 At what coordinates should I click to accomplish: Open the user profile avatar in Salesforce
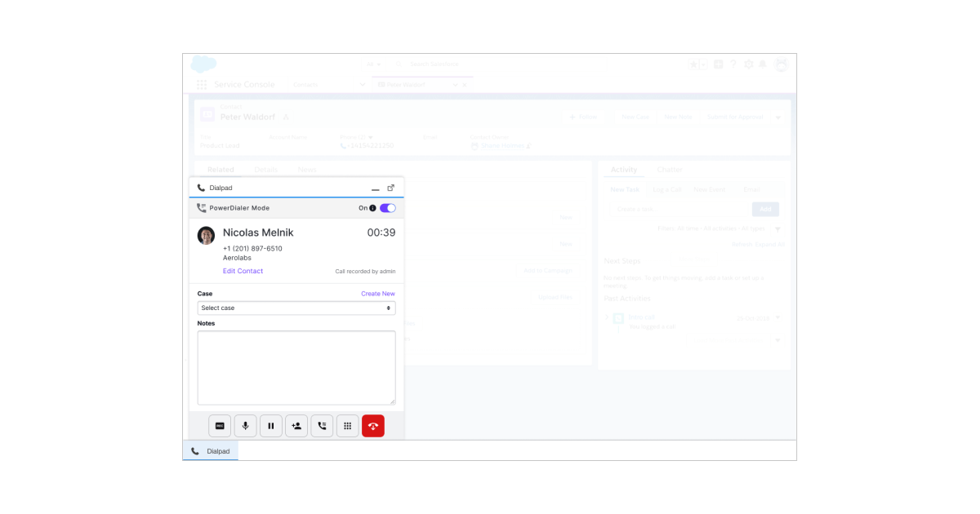pyautogui.click(x=782, y=64)
